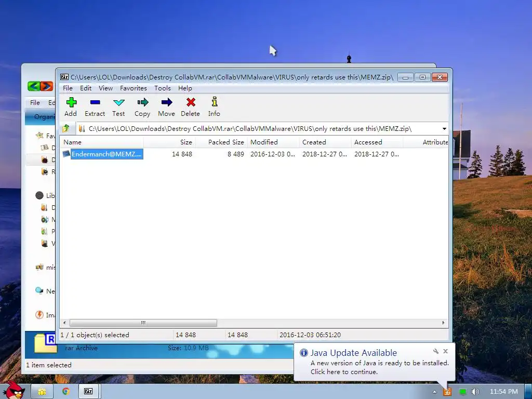This screenshot has height=399, width=532.
Task: Click Organize button in Explorer window
Action: click(44, 117)
